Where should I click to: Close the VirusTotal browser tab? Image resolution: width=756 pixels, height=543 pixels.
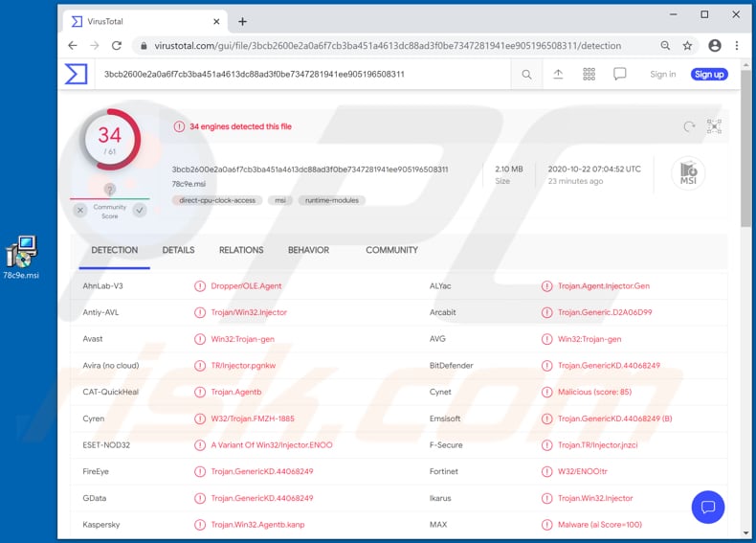pyautogui.click(x=216, y=21)
